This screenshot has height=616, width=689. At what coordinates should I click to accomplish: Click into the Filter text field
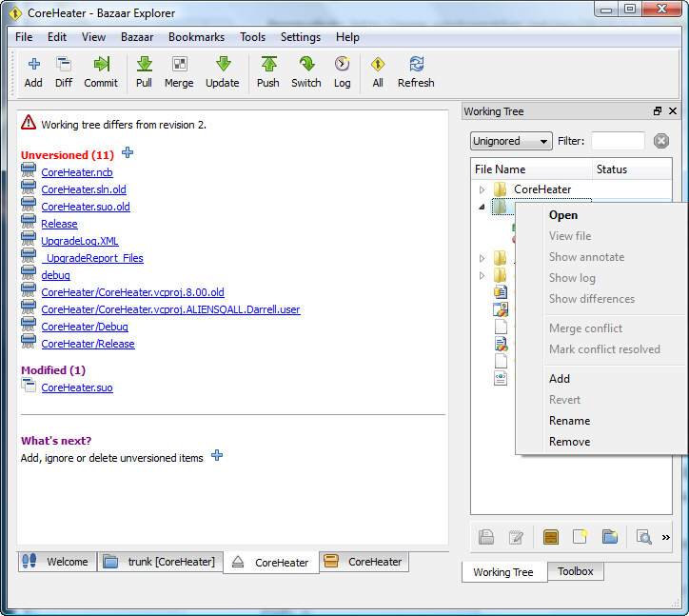click(618, 141)
